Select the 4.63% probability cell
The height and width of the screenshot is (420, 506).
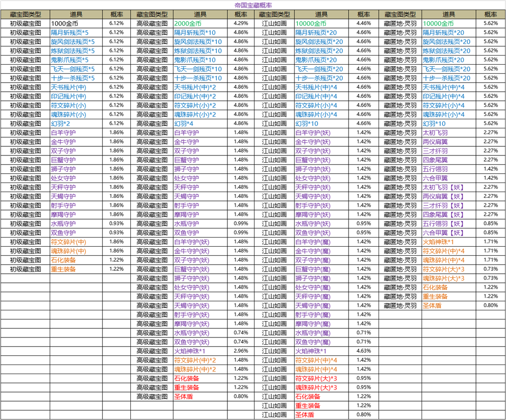coord(364,351)
